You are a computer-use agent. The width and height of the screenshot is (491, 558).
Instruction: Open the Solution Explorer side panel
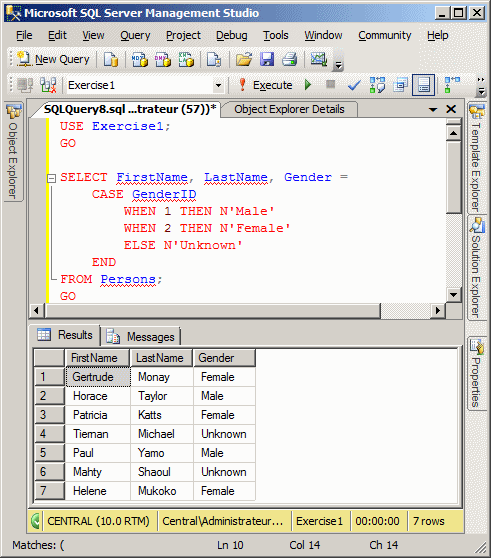[x=477, y=268]
